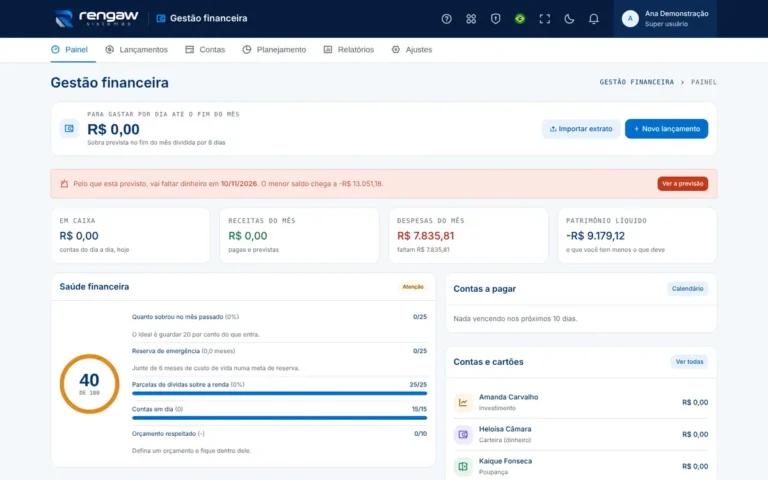Click the alarm icon in the warning banner
The image size is (768, 480).
(64, 184)
